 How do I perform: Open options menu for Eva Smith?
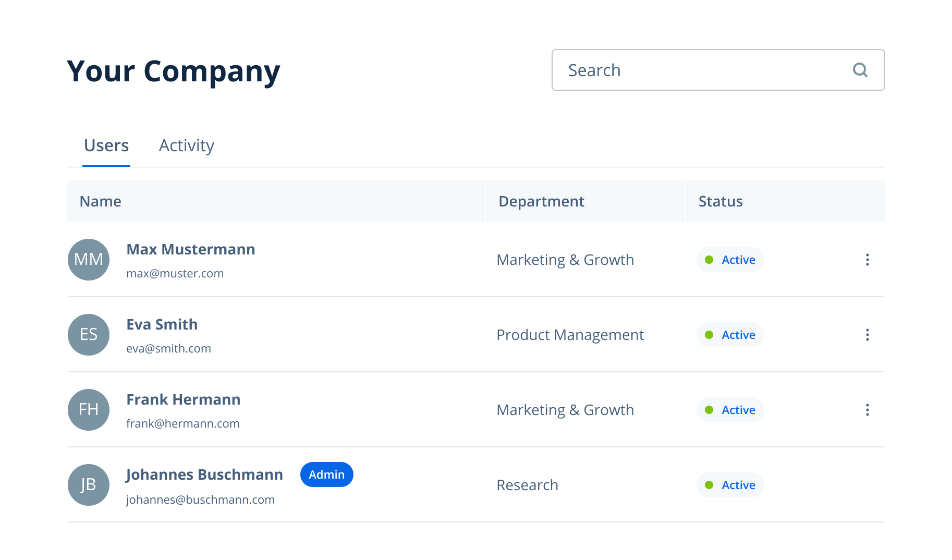coord(867,335)
